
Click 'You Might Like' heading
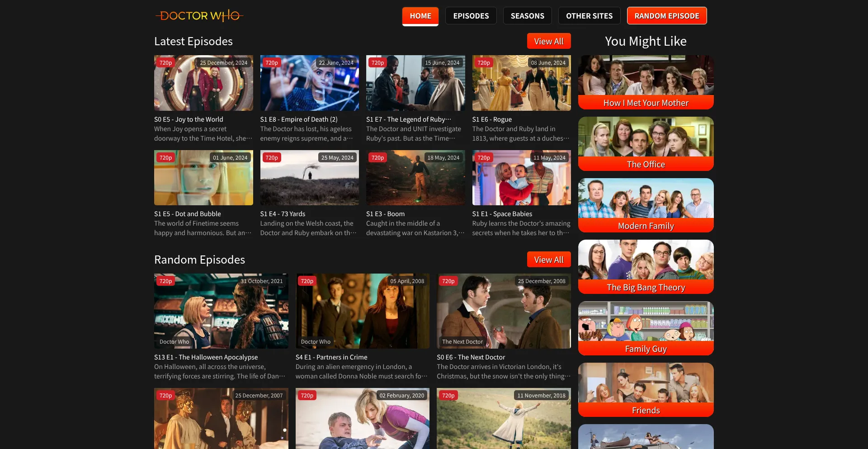click(x=646, y=41)
